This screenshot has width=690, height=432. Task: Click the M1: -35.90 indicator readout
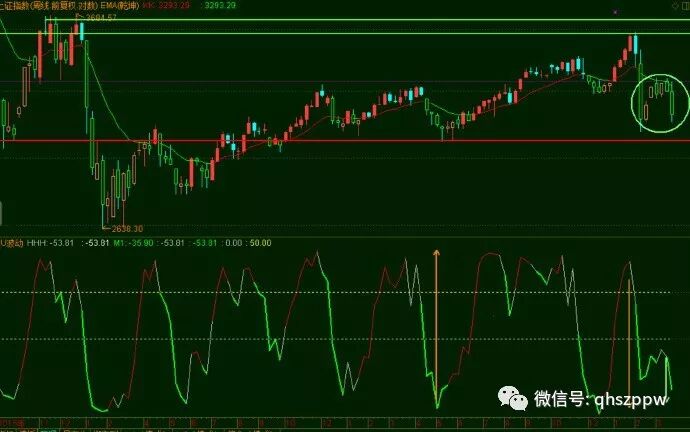click(133, 243)
